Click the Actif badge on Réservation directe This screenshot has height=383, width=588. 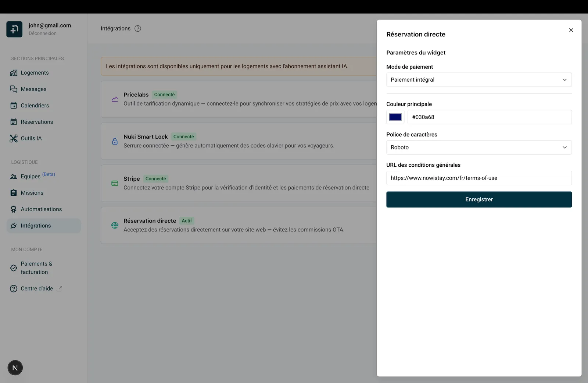pos(187,221)
